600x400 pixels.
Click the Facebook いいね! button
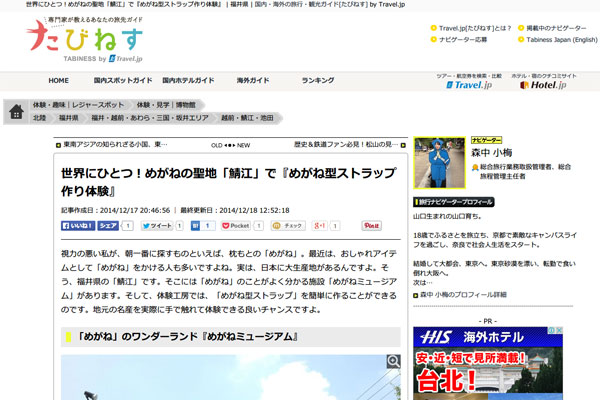point(78,226)
